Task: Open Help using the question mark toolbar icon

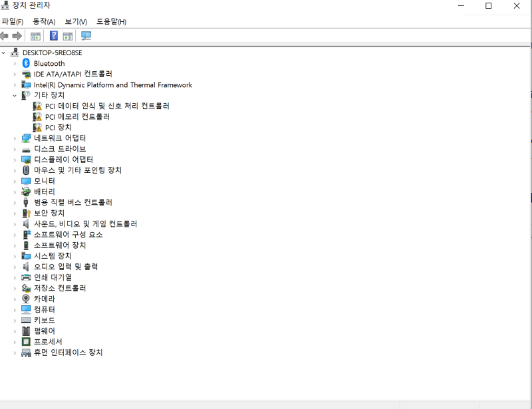Action: tap(53, 36)
